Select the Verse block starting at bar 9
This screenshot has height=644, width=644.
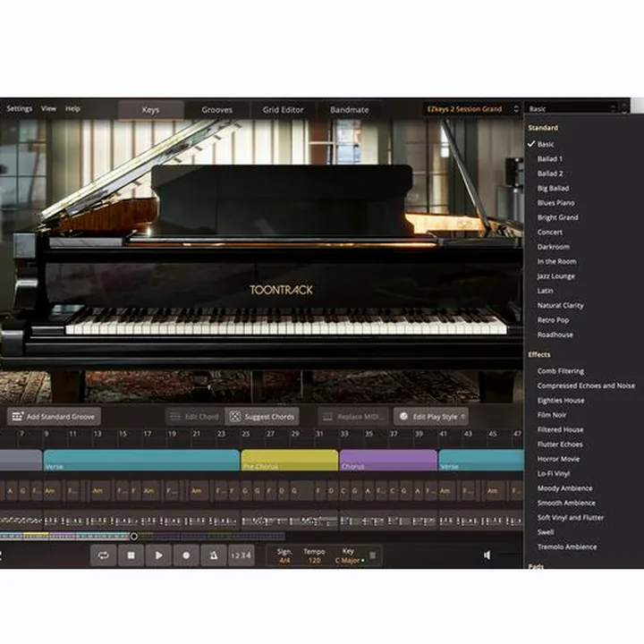tap(141, 460)
